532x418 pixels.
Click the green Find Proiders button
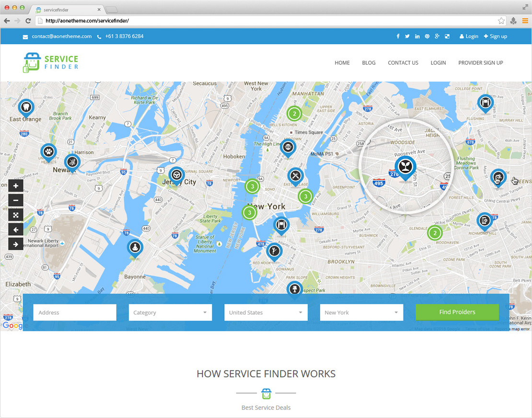(x=457, y=312)
